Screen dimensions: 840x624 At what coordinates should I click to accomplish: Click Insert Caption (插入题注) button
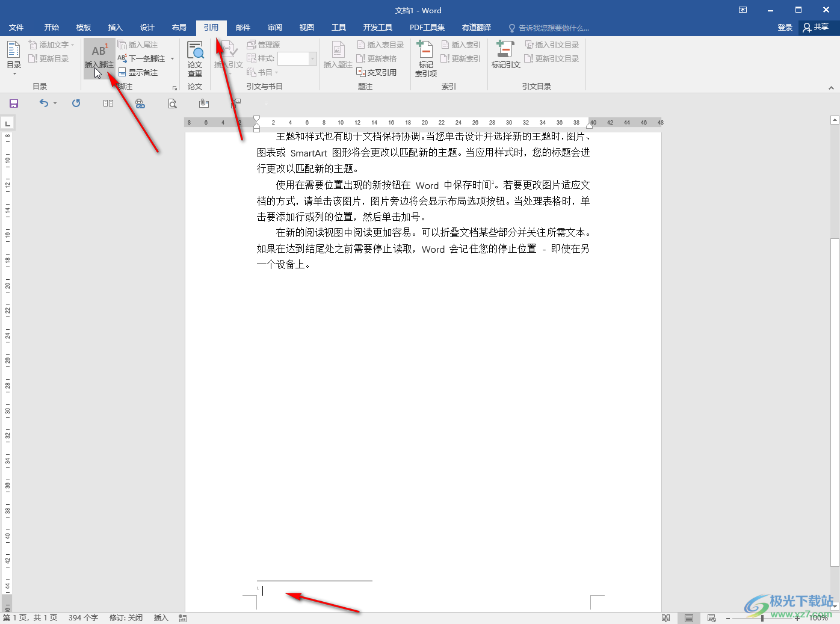(338, 55)
